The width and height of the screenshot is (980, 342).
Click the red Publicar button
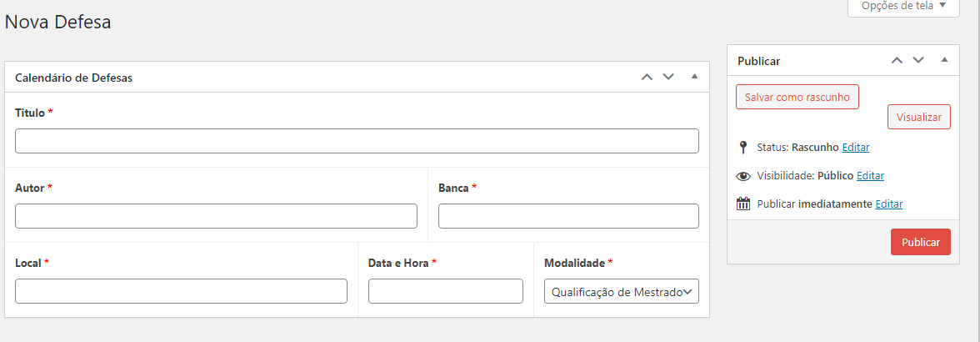tap(920, 242)
